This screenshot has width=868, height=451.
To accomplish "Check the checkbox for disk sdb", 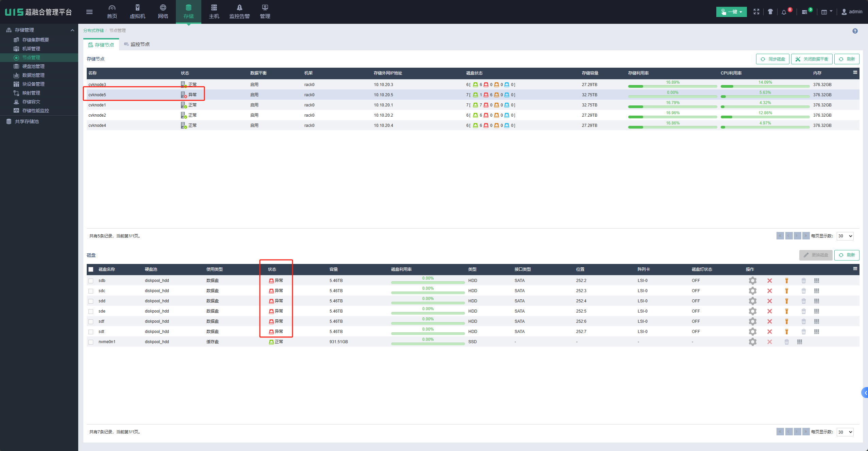I will tap(91, 281).
